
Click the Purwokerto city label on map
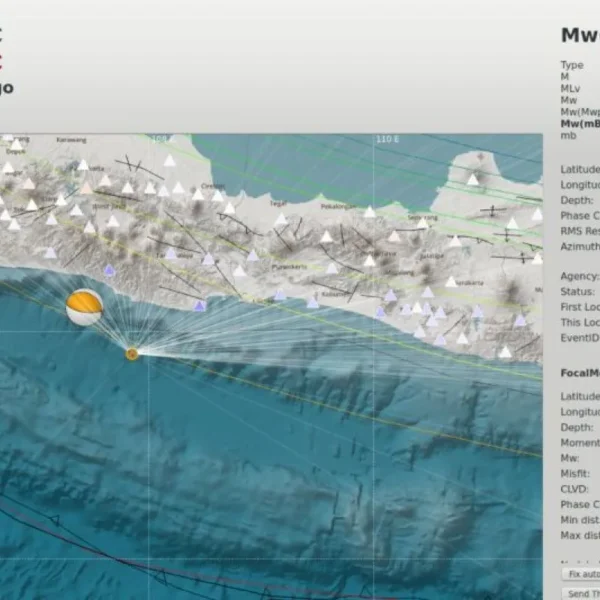[289, 267]
